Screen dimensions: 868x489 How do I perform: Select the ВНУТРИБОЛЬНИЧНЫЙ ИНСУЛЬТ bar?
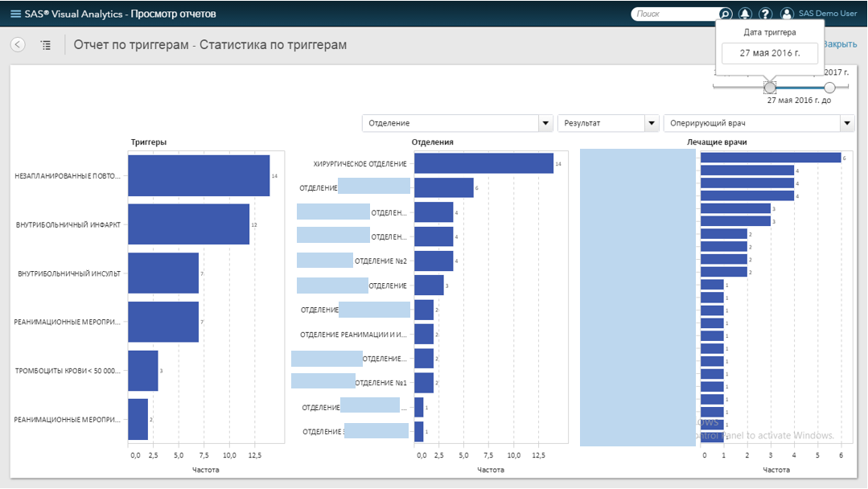coord(163,273)
